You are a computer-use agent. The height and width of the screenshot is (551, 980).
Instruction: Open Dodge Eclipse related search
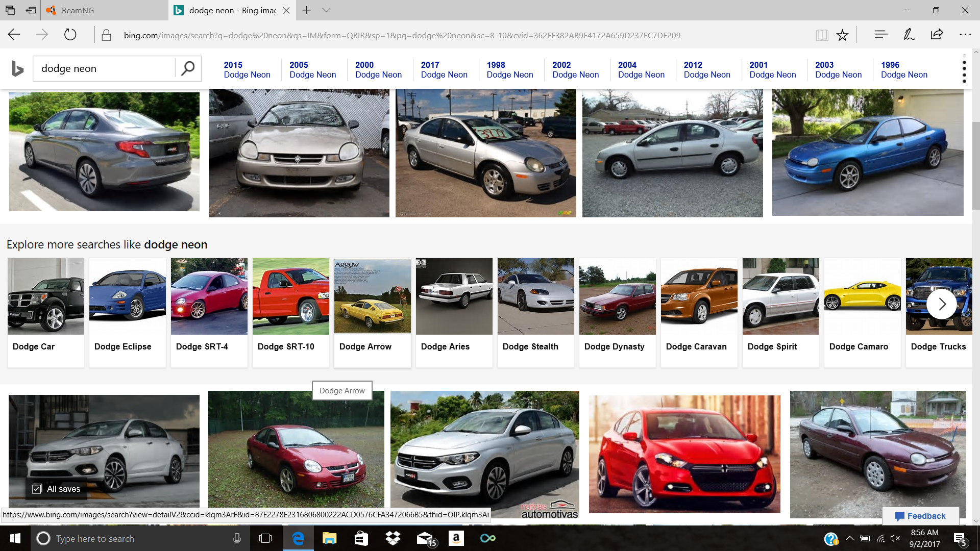pos(128,312)
